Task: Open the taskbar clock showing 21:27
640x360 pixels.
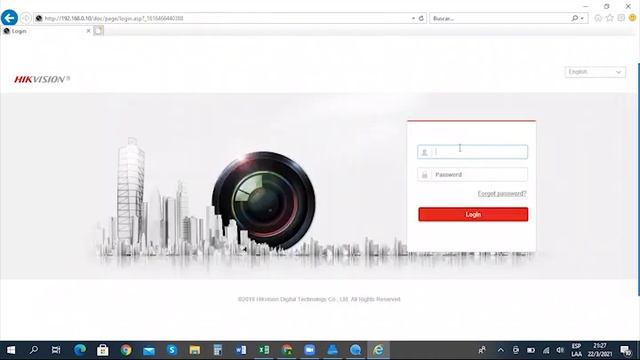Action: [x=600, y=350]
